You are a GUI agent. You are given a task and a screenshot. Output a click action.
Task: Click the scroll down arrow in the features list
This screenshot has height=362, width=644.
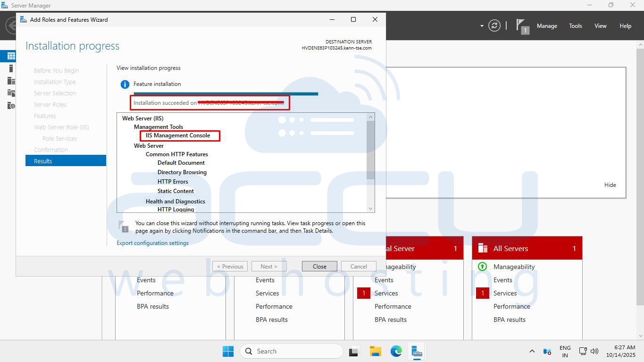tap(370, 209)
